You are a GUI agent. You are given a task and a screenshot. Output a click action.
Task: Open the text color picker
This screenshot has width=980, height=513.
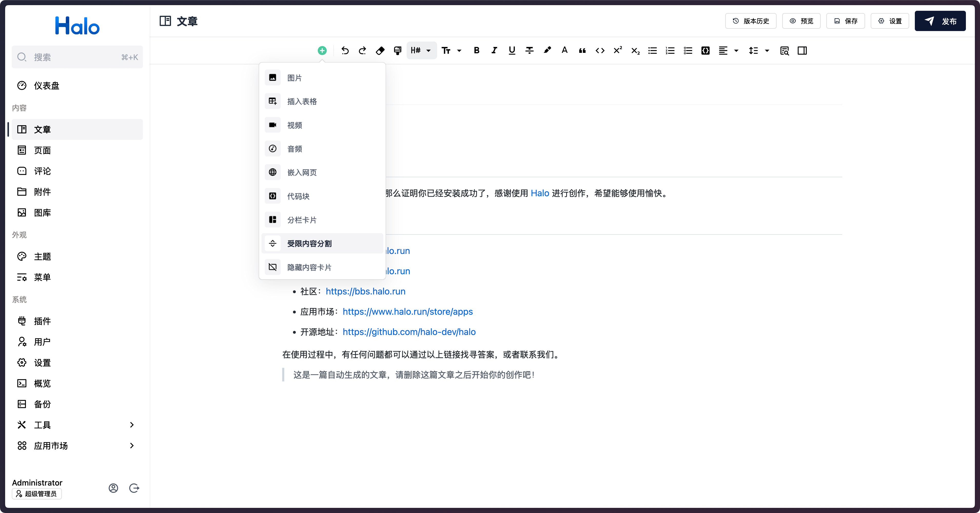(x=565, y=51)
